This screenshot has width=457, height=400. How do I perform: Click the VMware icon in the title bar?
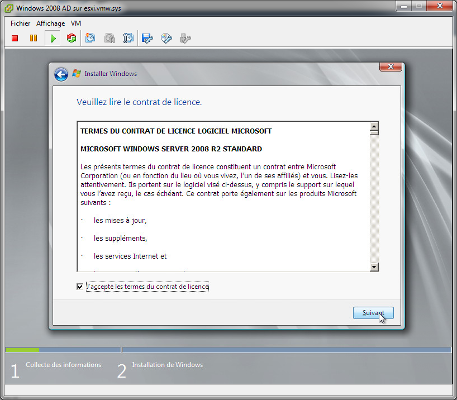(9, 8)
